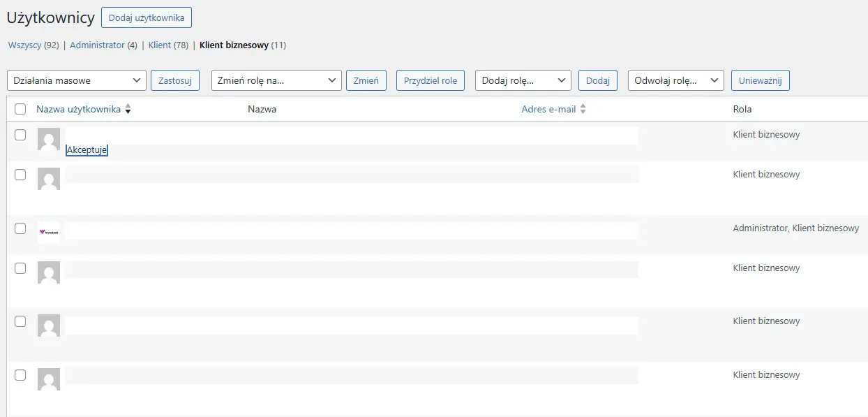Click the Przydziel role button
The image size is (868, 417).
[431, 80]
